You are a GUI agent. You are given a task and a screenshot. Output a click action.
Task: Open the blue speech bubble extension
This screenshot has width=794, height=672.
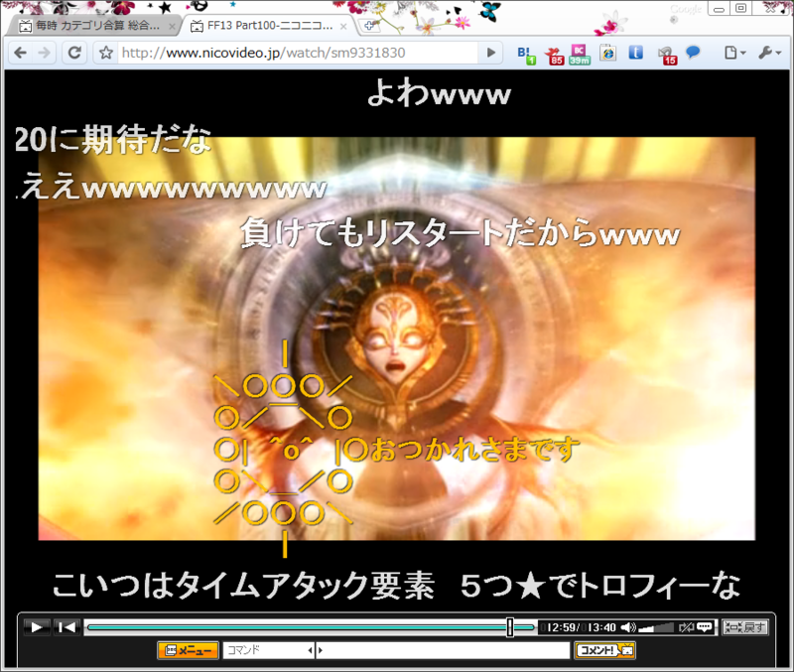click(x=693, y=53)
